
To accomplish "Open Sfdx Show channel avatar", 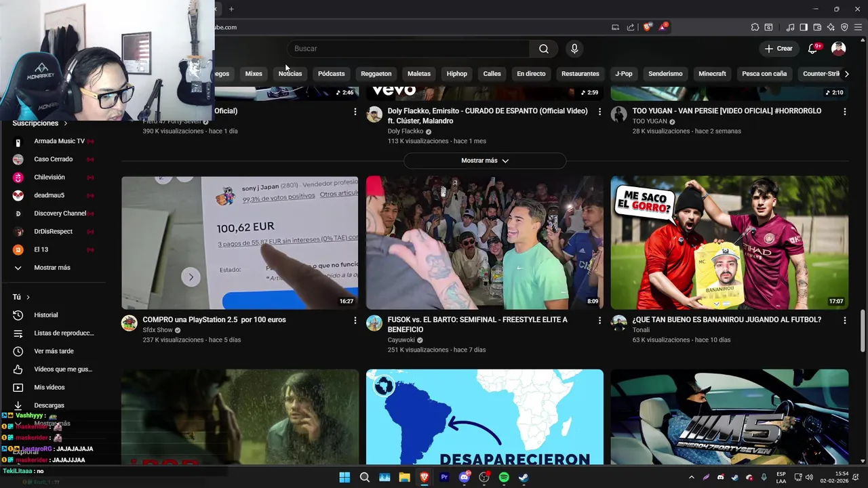I will coord(130,323).
